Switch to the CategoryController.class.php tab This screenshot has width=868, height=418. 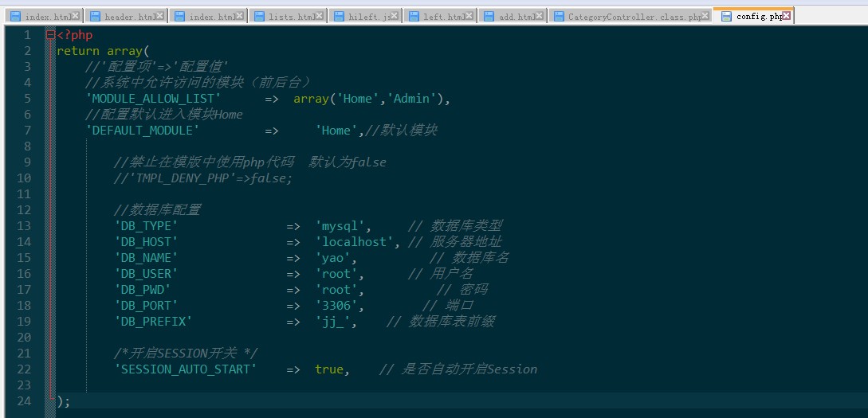[634, 17]
